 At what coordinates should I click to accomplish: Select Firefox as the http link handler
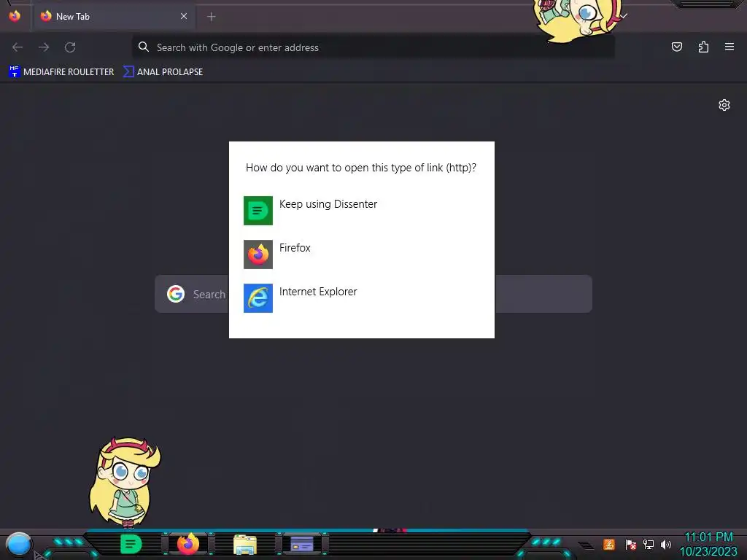pos(362,254)
